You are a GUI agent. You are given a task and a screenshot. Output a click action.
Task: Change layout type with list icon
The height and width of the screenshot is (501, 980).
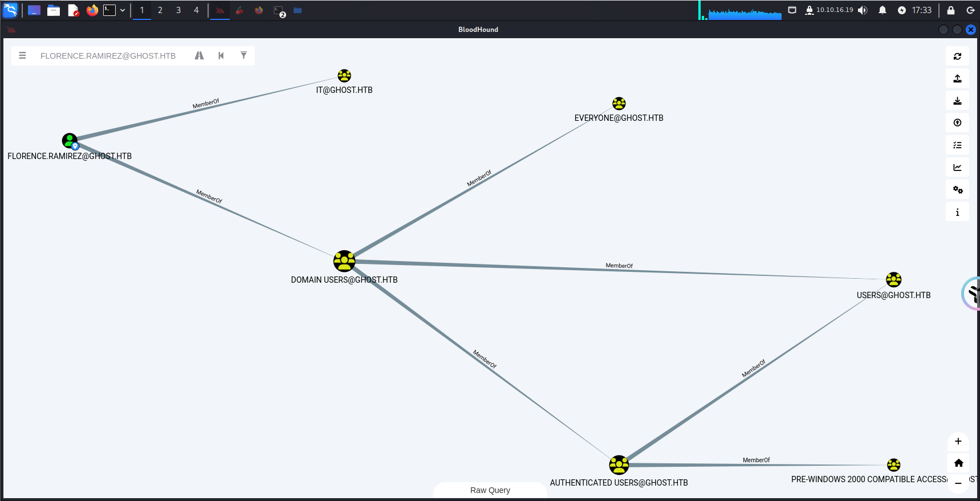(957, 145)
